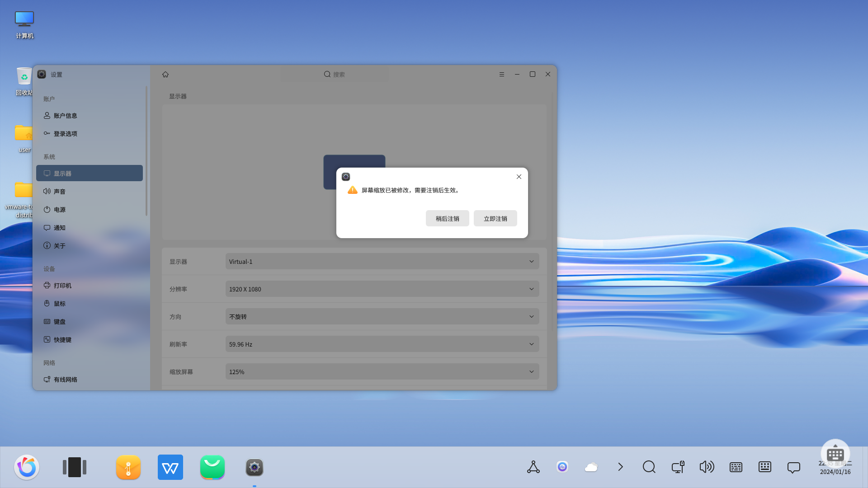The image size is (868, 488).
Task: Open 登录选项 in settings sidebar
Action: coord(89,134)
